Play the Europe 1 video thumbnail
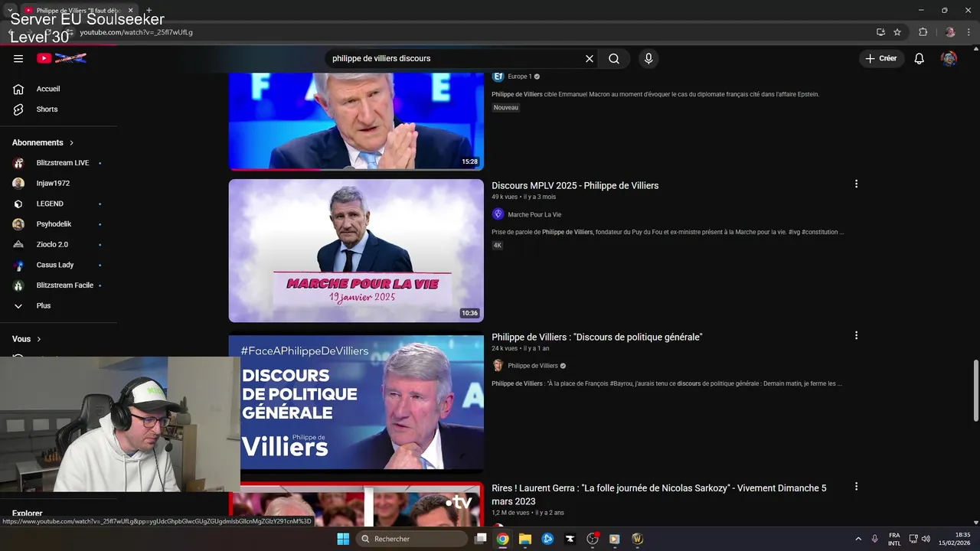 tap(356, 121)
